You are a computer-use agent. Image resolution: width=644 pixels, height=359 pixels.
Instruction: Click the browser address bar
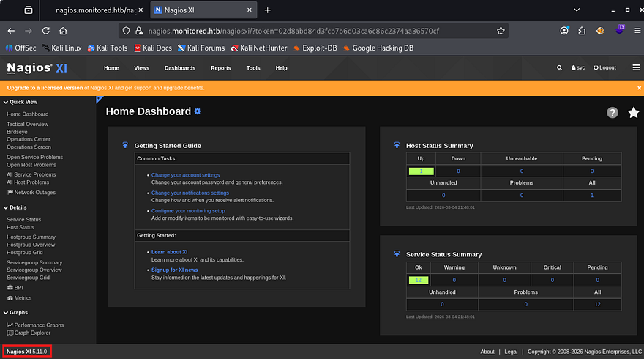pos(307,32)
